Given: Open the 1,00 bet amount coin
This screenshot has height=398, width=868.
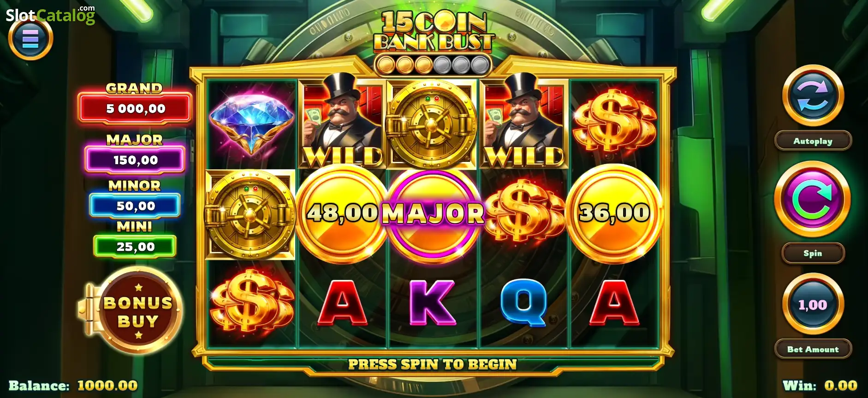Looking at the screenshot, I should 813,304.
